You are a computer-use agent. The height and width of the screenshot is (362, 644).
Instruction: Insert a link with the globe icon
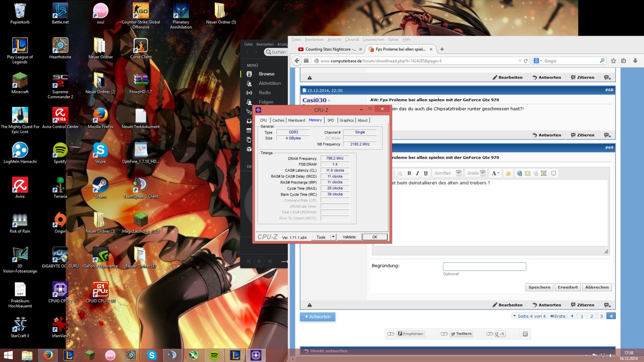click(519, 173)
